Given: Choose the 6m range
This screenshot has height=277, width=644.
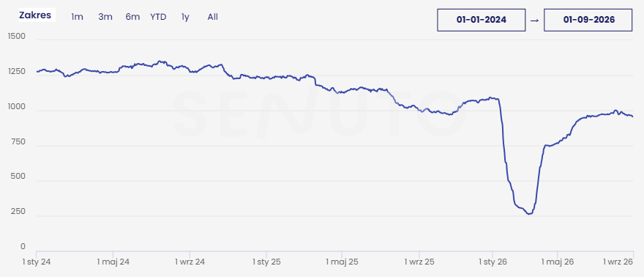Looking at the screenshot, I should tap(132, 17).
